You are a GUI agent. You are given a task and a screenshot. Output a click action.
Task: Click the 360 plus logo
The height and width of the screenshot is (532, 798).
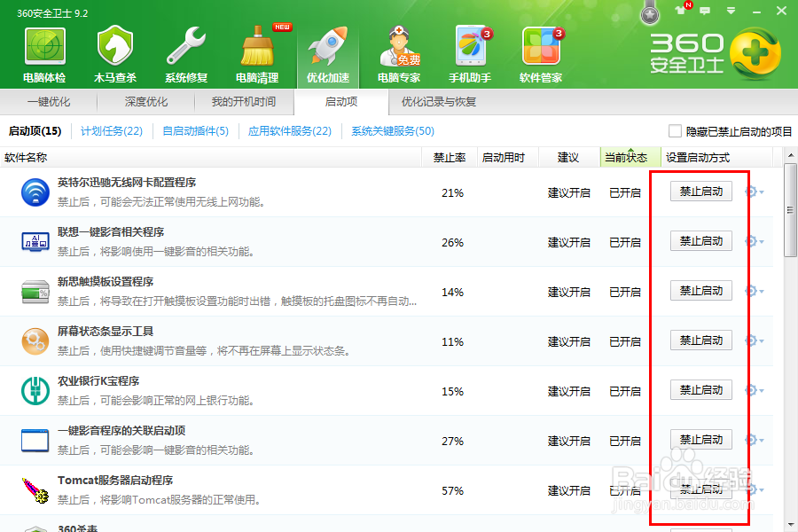pos(755,53)
